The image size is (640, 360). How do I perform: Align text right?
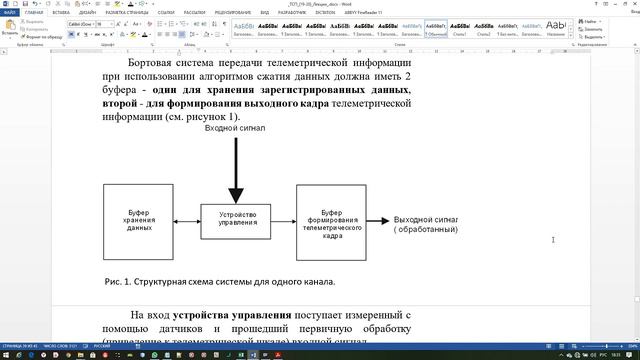pyautogui.click(x=175, y=35)
